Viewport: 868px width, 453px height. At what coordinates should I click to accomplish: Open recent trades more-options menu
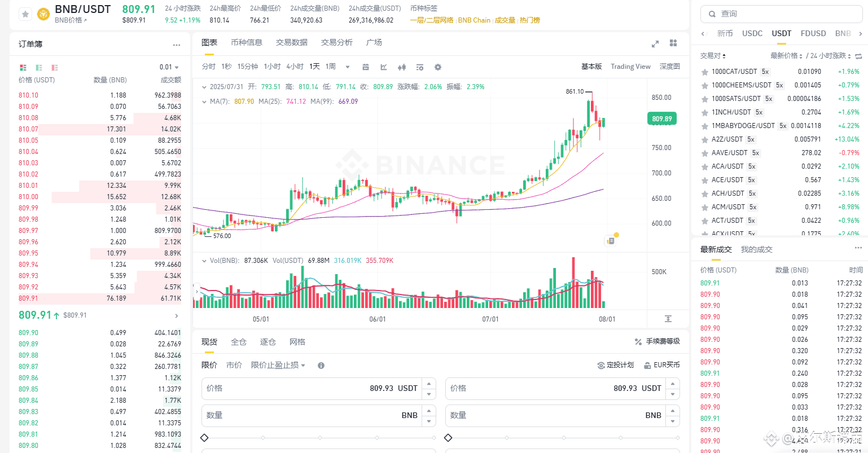(x=858, y=248)
